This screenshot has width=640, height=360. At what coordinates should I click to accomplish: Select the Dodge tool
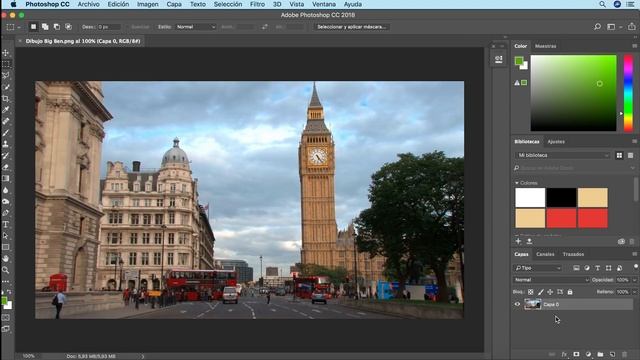[6, 201]
